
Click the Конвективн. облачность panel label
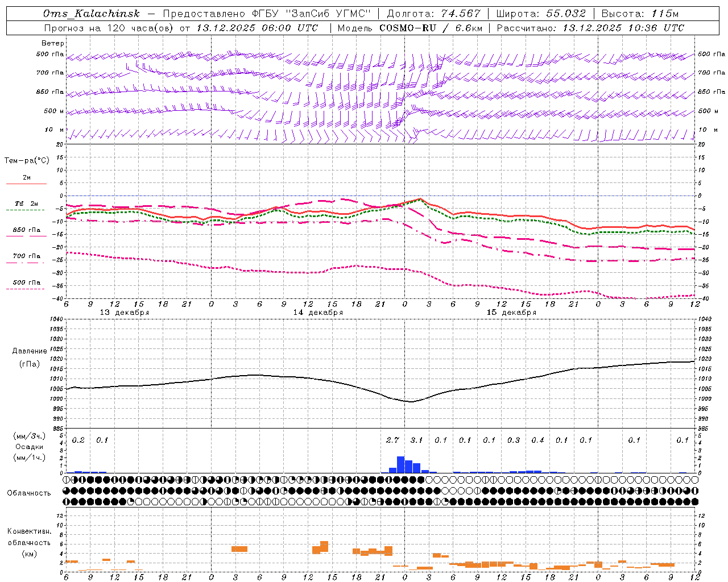coord(29,537)
